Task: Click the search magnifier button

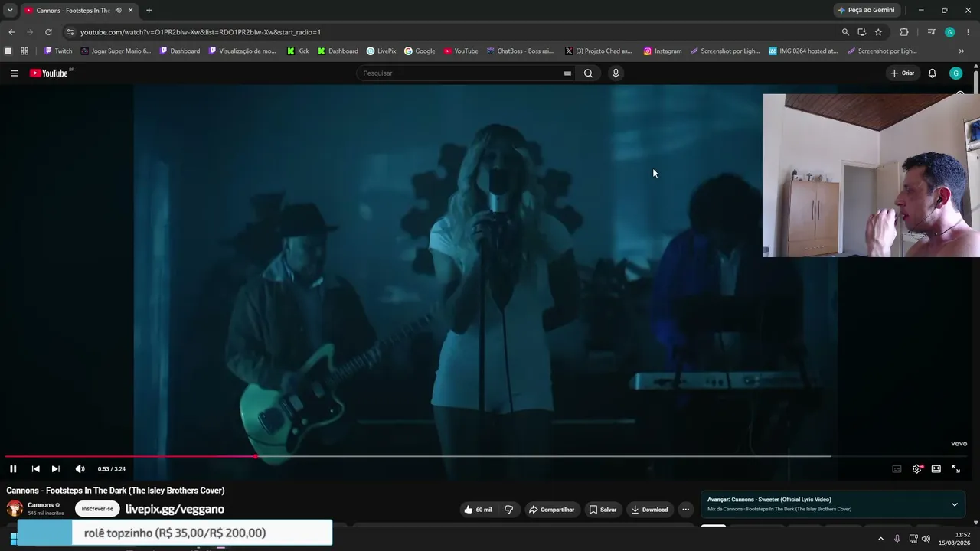Action: point(588,73)
